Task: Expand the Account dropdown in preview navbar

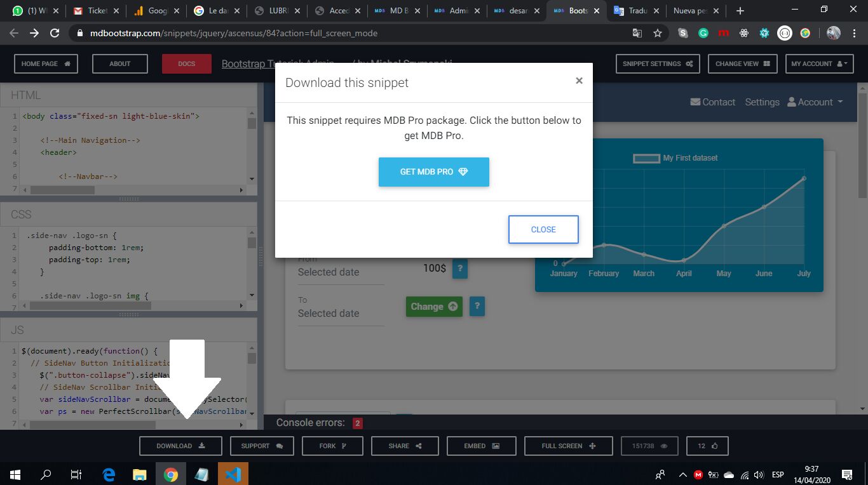Action: [x=815, y=102]
